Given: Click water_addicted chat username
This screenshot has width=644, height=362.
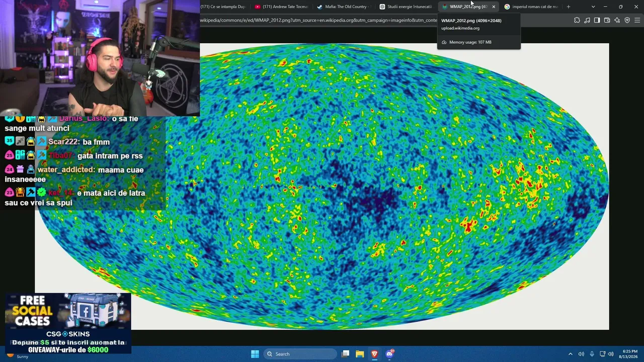Looking at the screenshot, I should tap(66, 170).
